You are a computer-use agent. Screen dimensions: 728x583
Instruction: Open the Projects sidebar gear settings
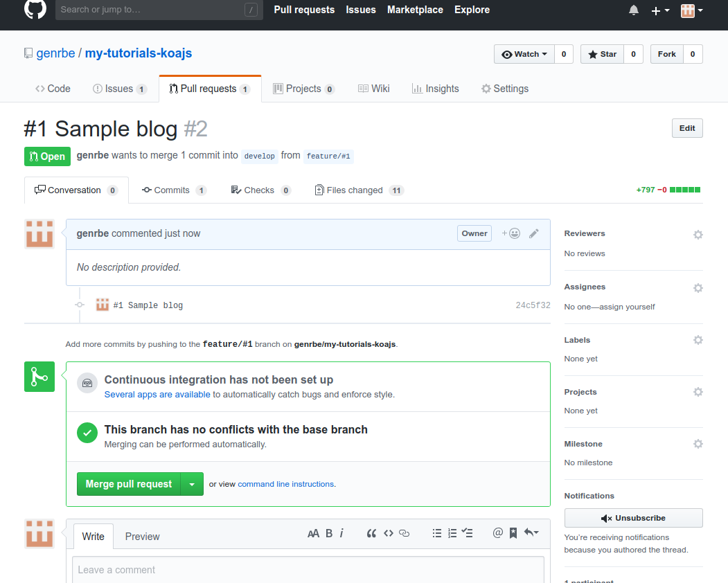pos(698,392)
